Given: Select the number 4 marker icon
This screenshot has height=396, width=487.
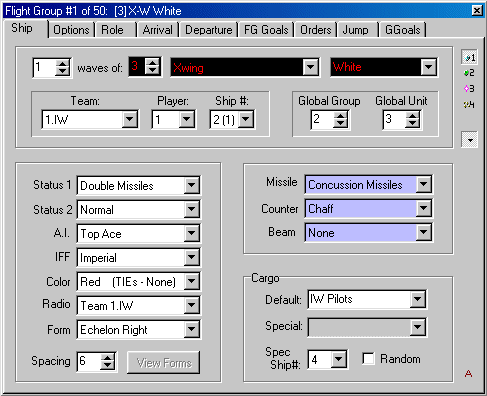Looking at the screenshot, I should point(469,105).
